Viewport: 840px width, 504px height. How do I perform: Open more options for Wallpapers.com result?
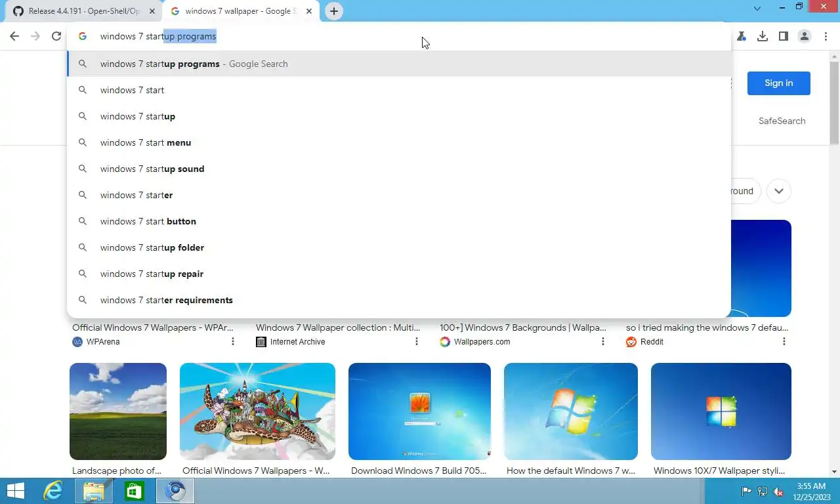click(x=603, y=341)
